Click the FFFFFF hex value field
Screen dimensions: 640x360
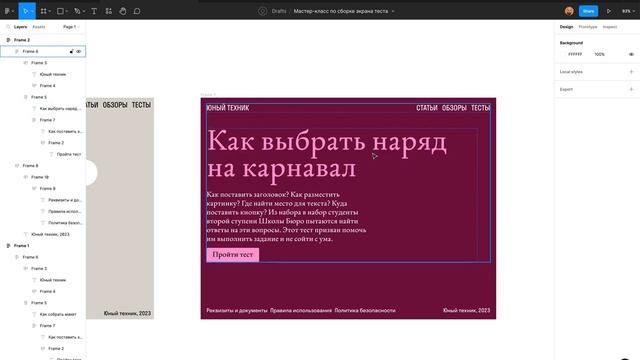click(x=575, y=54)
